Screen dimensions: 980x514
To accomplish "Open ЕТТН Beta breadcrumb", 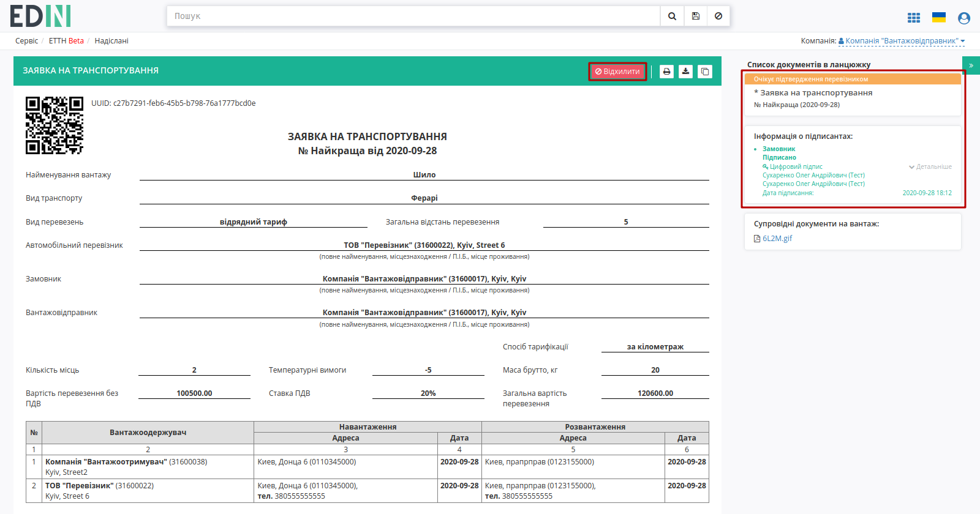I will tap(66, 41).
